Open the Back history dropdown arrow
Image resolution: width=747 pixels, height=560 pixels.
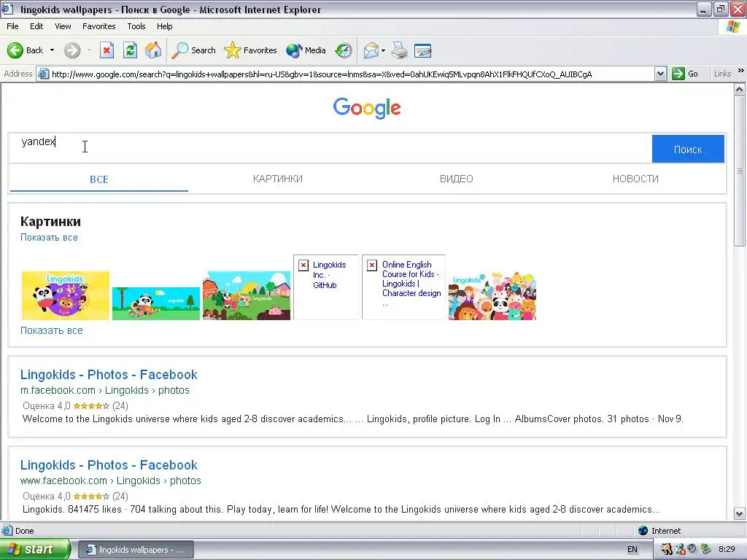click(52, 50)
